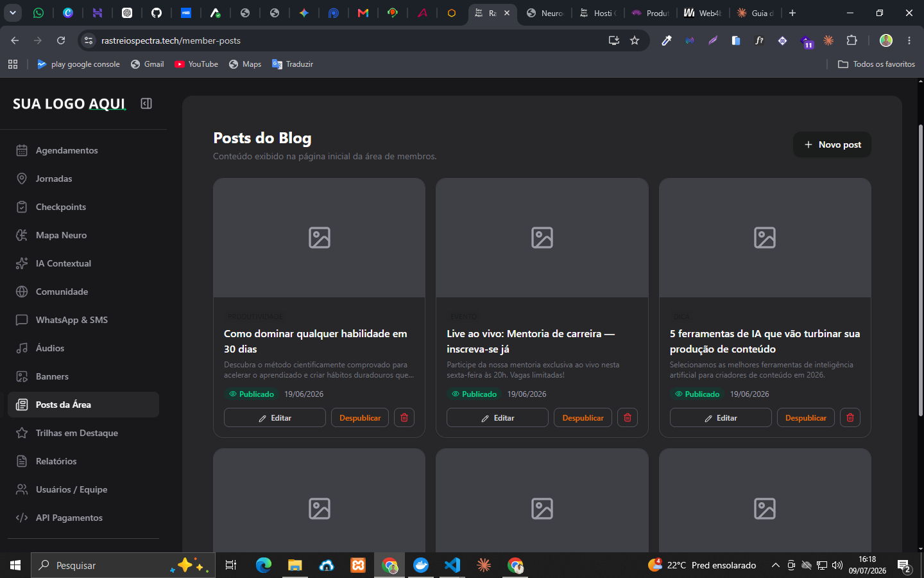Open the YouTube bookmark
Viewport: 924px width, 578px height.
pyautogui.click(x=196, y=64)
